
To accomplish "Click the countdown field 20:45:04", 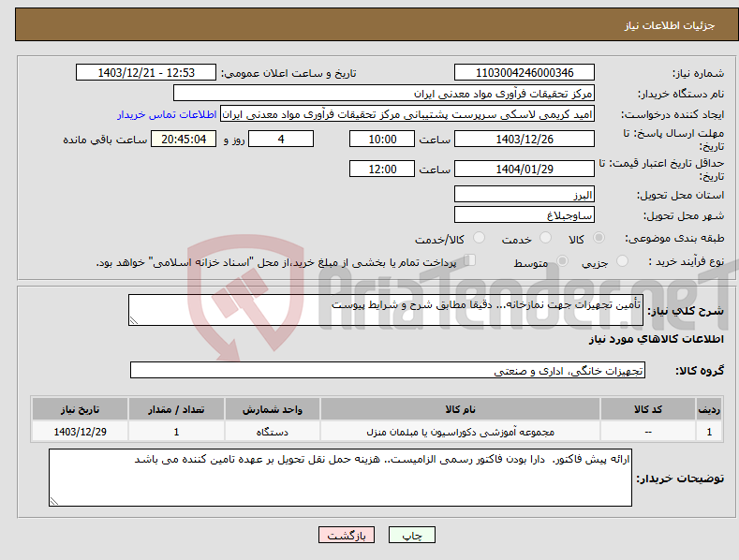I will tap(184, 139).
